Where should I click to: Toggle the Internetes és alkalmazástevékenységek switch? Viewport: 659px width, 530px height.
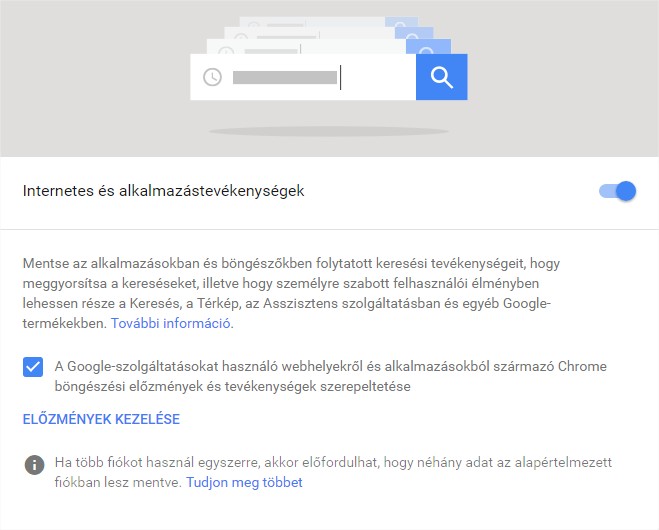click(617, 191)
